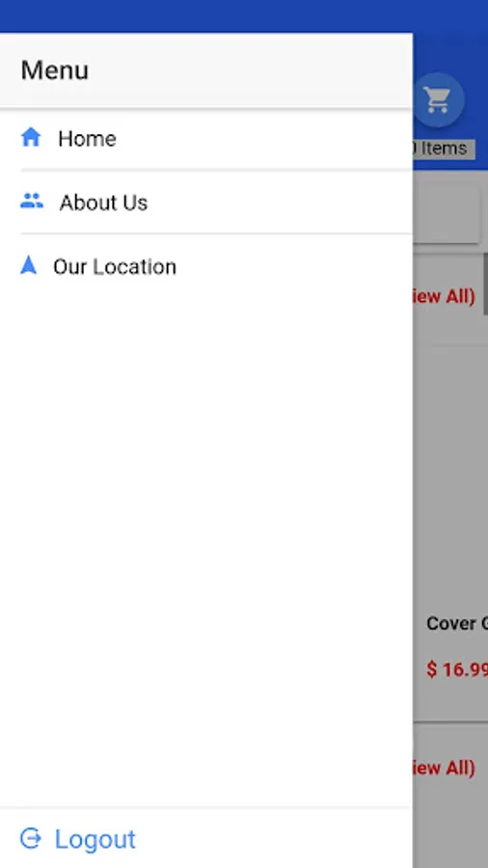Click the Home house icon

[31, 137]
